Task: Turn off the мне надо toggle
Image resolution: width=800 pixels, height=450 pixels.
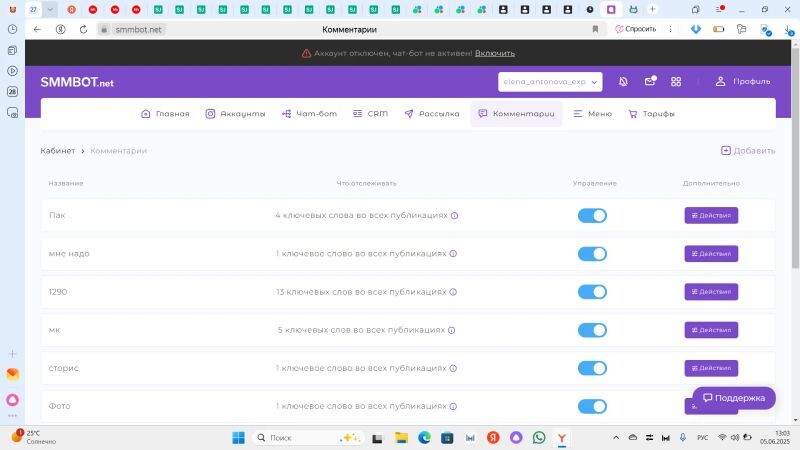Action: click(x=592, y=254)
